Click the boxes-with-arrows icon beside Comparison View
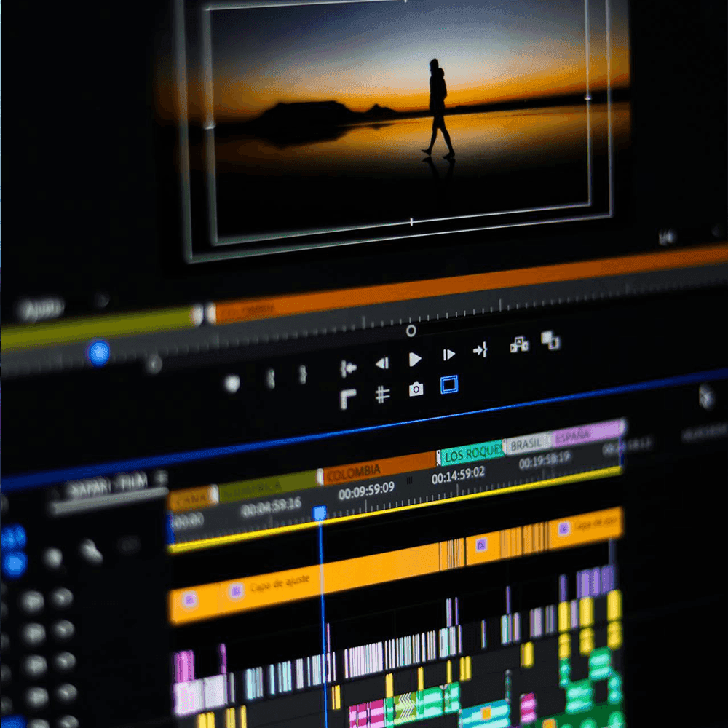728x728 pixels. [518, 344]
